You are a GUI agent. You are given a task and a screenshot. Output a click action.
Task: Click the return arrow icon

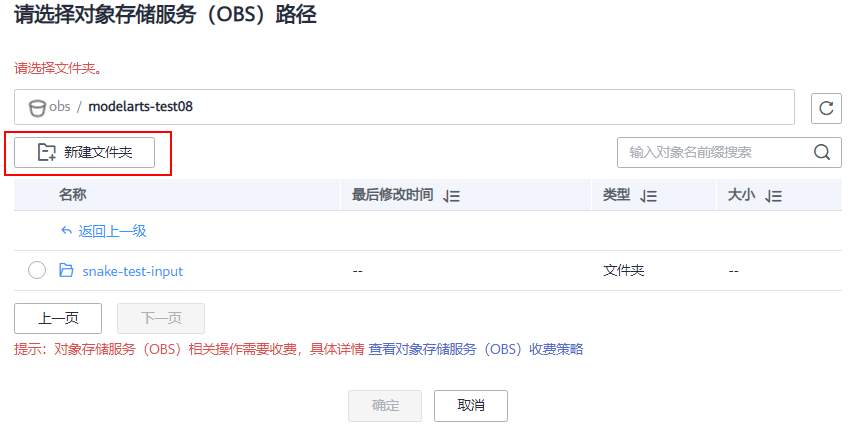[66, 231]
